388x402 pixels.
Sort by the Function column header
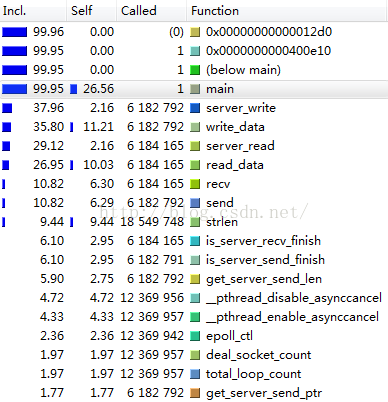(x=287, y=11)
